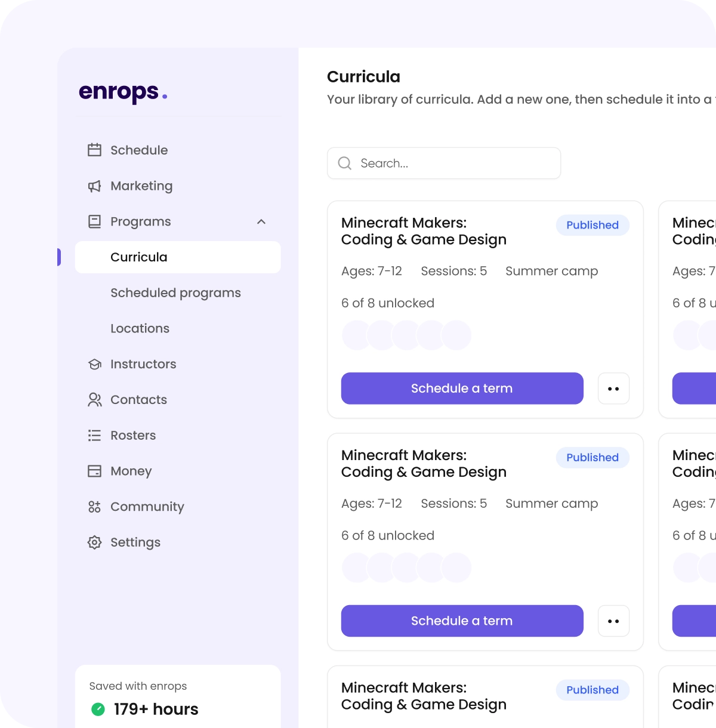Viewport: 716px width, 728px height.
Task: Go to the Community page
Action: click(x=178, y=507)
